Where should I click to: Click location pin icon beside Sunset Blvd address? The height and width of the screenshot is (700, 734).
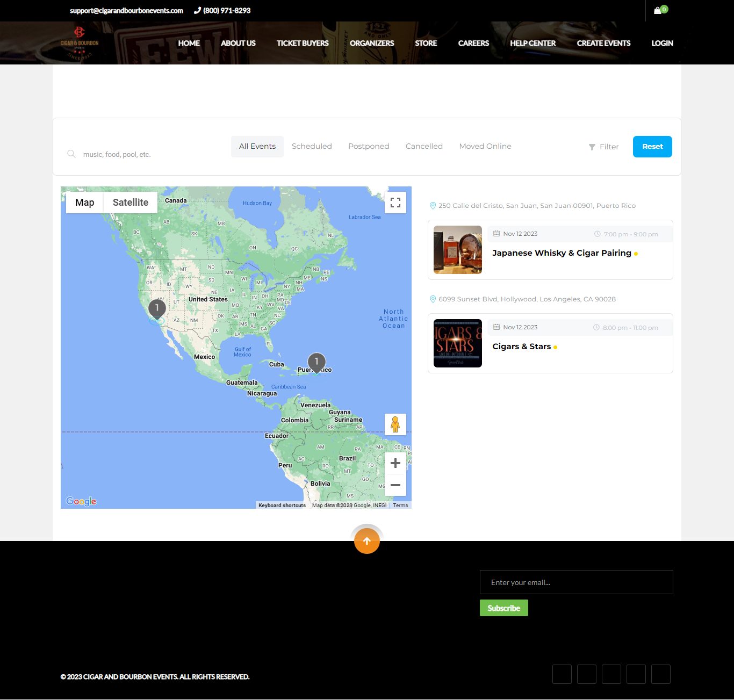(433, 299)
